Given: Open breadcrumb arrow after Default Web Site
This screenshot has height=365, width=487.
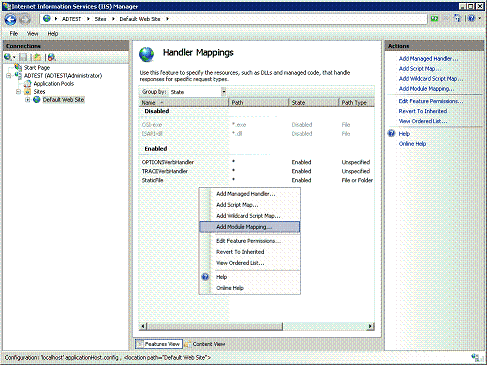Looking at the screenshot, I should [167, 19].
